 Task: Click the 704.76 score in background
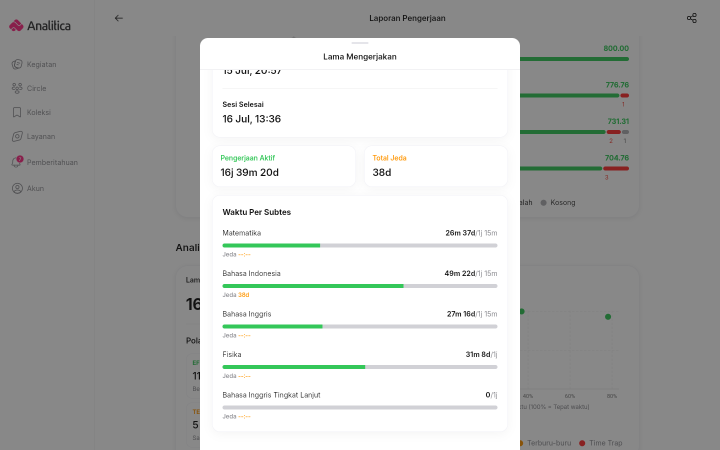coord(617,158)
